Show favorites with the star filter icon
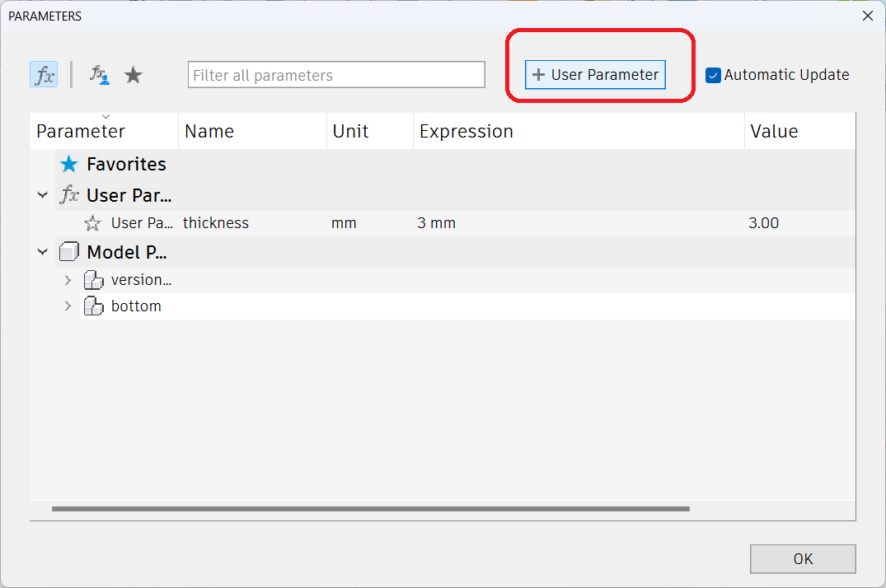Screen dimensions: 886x588 133,75
